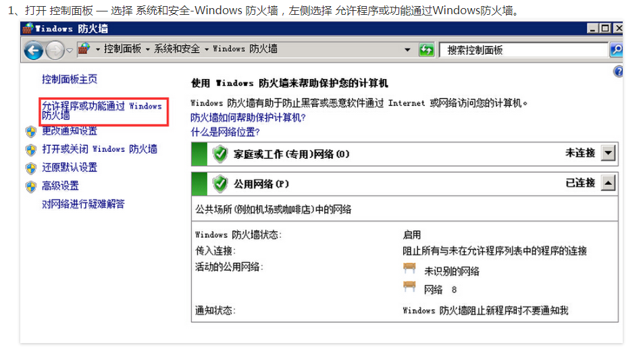Viewport: 643px width, 364px height.
Task: Open 高级设置 link
Action: (x=60, y=186)
